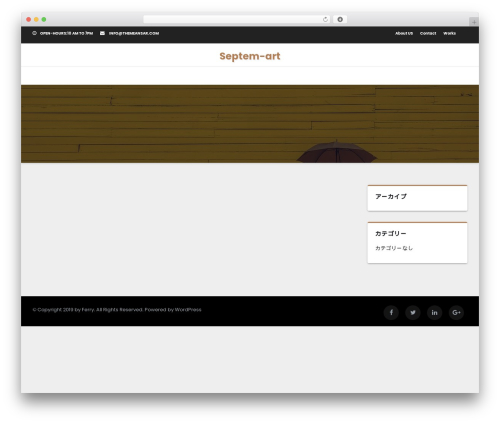Viewport: 500px width, 423px height.
Task: Visit the LinkedIn profile icon in the footer
Action: (x=434, y=312)
